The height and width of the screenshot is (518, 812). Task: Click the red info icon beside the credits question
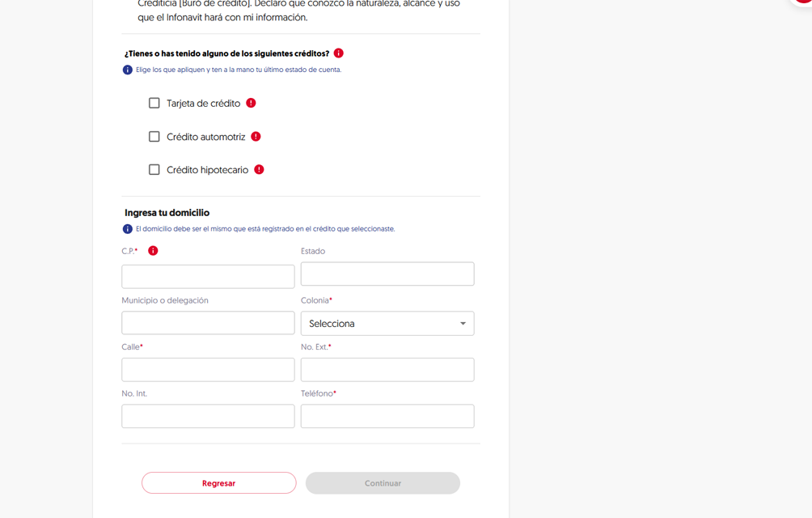tap(339, 53)
